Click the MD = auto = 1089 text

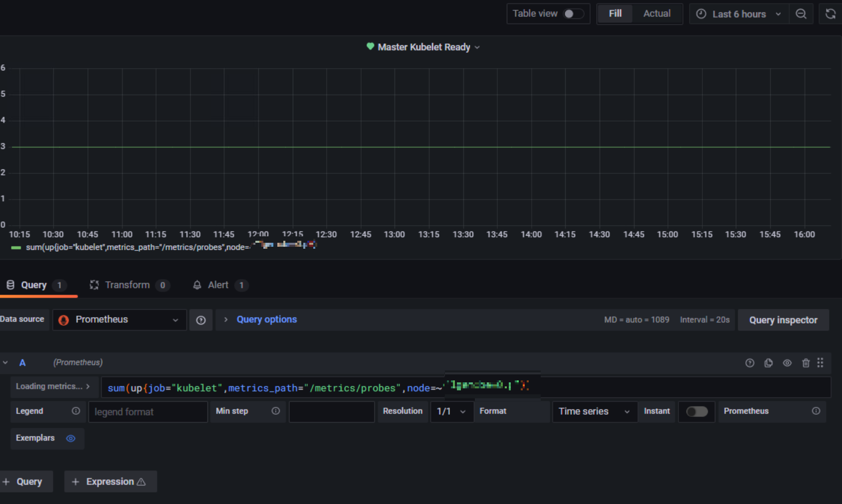coord(636,320)
